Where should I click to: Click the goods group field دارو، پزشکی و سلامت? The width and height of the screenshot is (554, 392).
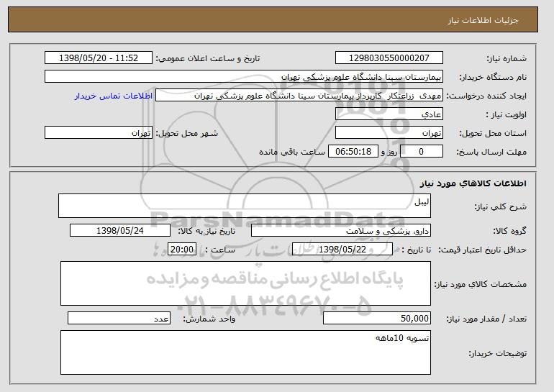click(x=341, y=231)
